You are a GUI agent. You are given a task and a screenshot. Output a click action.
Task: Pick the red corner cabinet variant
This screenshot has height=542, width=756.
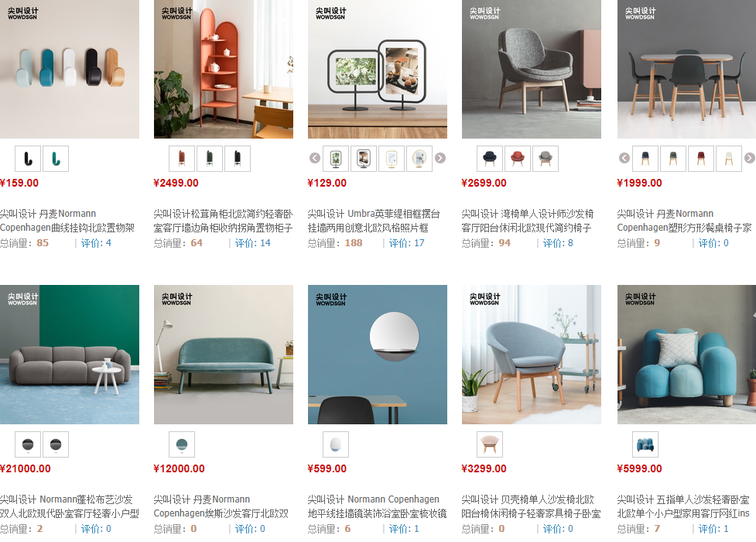pyautogui.click(x=182, y=159)
